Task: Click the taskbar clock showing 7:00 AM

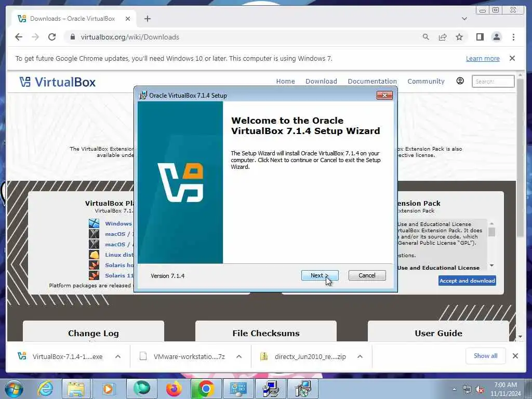Action: point(506,389)
